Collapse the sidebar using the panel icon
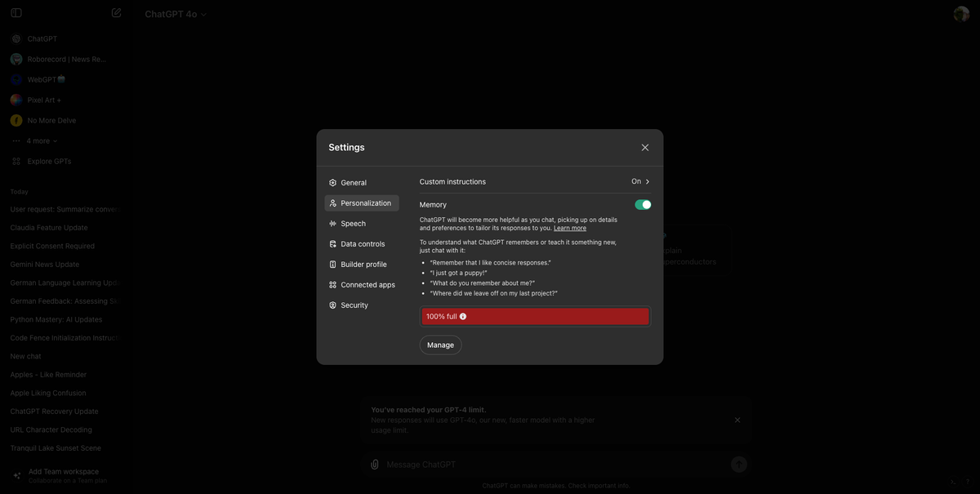980x494 pixels. (15, 12)
